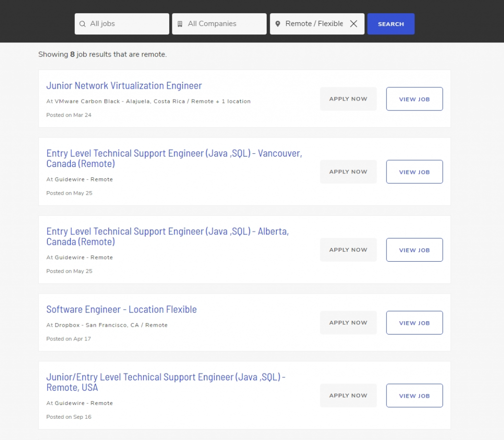Click the 'Showing 8 job results' text
Viewport: 504px width, 440px height.
point(102,54)
